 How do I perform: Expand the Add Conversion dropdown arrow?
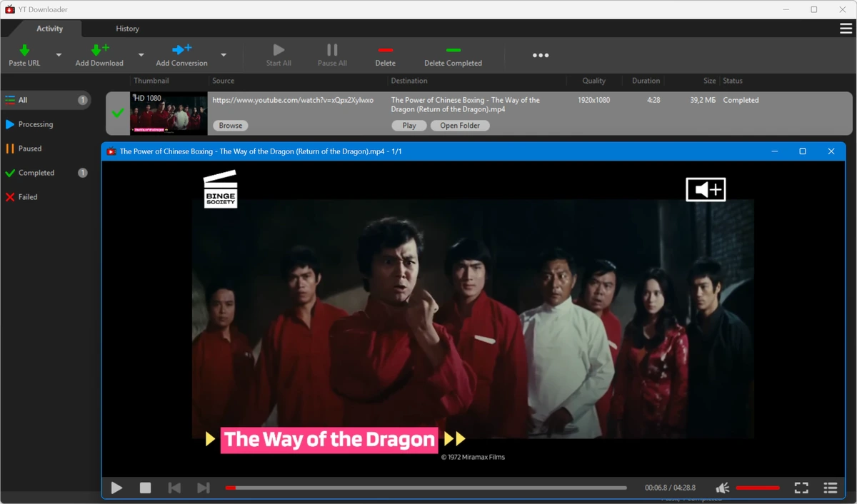pyautogui.click(x=224, y=55)
